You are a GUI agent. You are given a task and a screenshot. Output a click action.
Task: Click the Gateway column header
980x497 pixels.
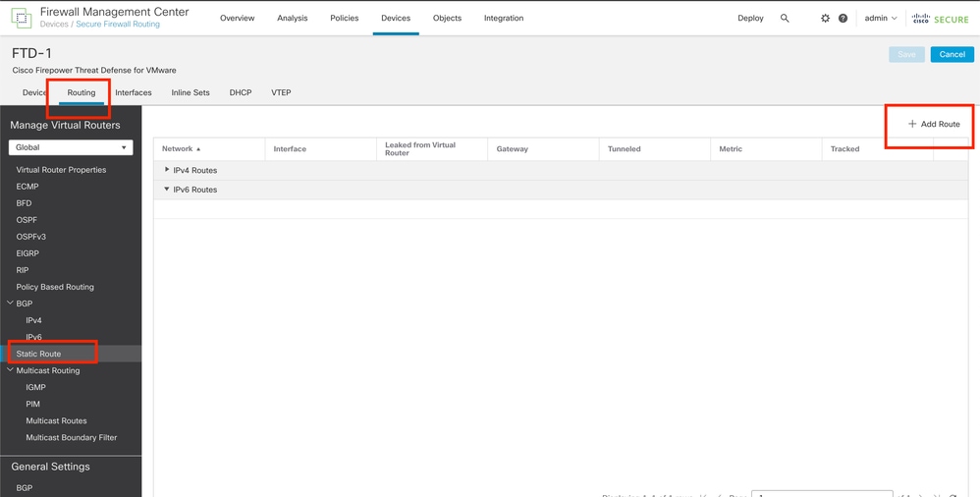pos(512,148)
